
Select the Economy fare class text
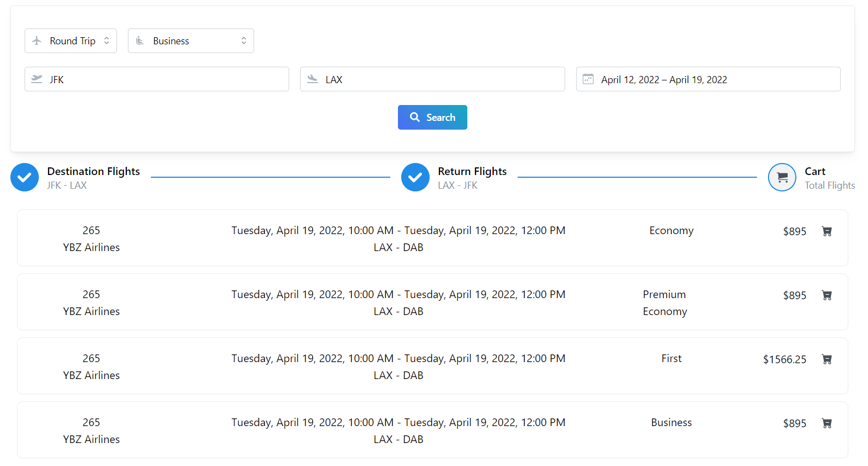pos(671,231)
